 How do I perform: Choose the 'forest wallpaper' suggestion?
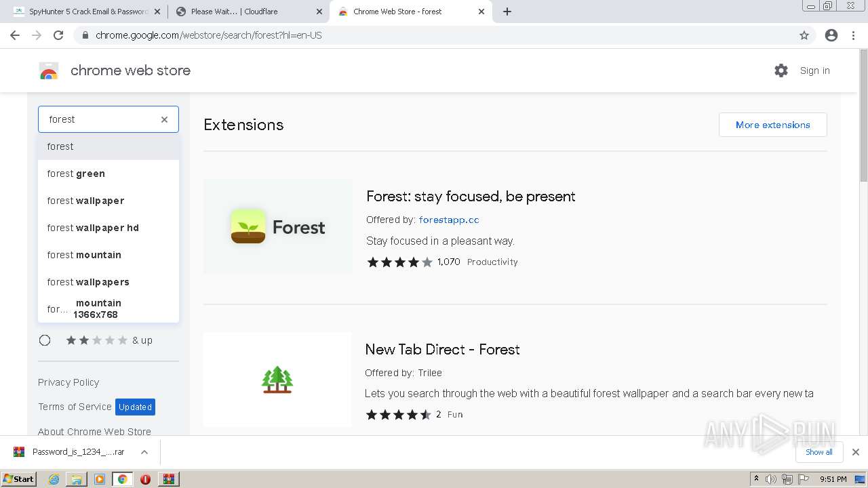(108, 201)
